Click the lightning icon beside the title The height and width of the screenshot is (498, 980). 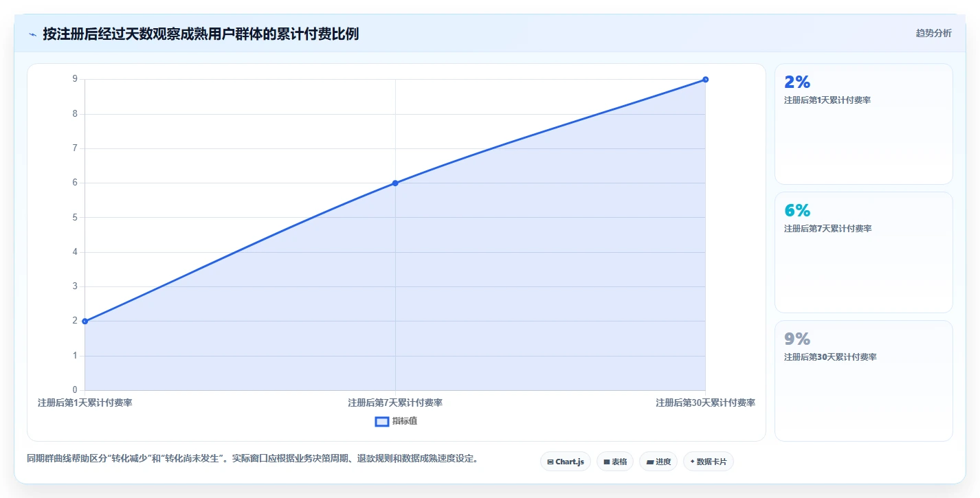pos(33,34)
